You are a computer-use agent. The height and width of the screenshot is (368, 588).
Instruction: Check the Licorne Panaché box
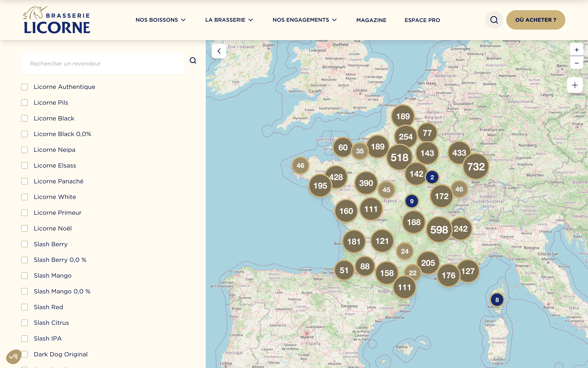tap(24, 181)
